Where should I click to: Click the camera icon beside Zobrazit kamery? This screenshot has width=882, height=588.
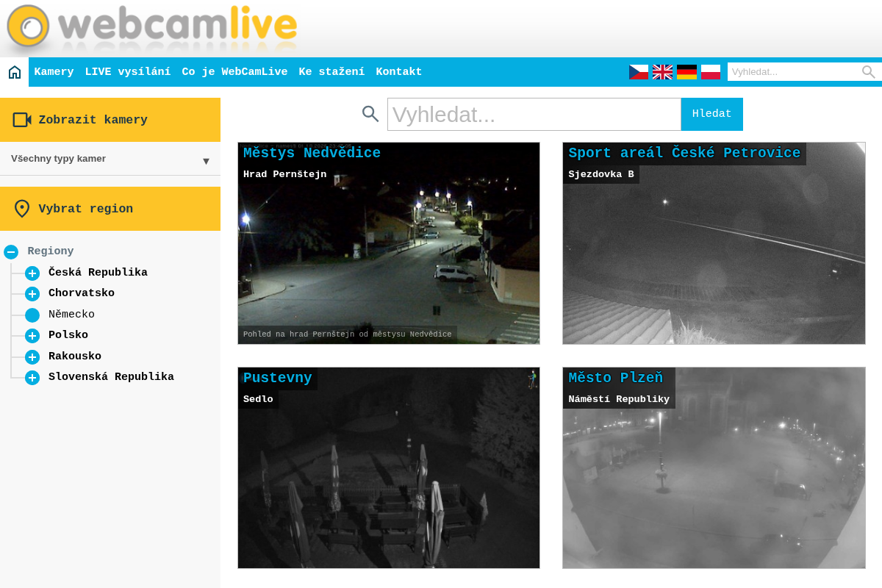click(x=22, y=120)
